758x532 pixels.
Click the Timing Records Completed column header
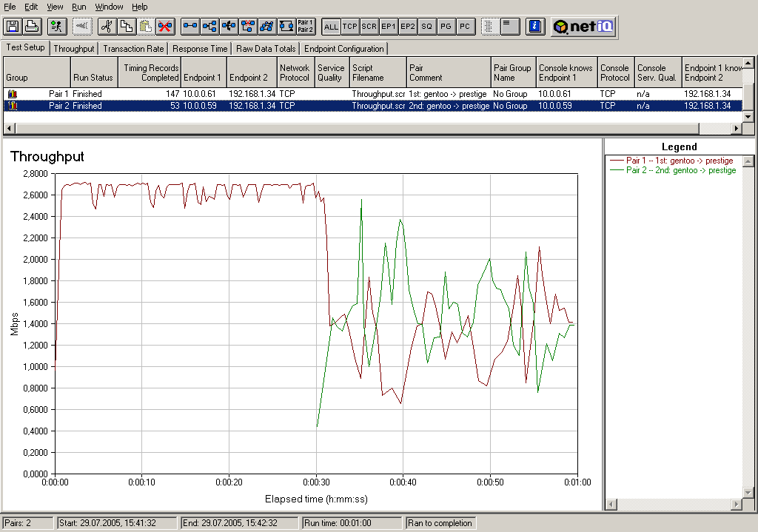tap(151, 73)
